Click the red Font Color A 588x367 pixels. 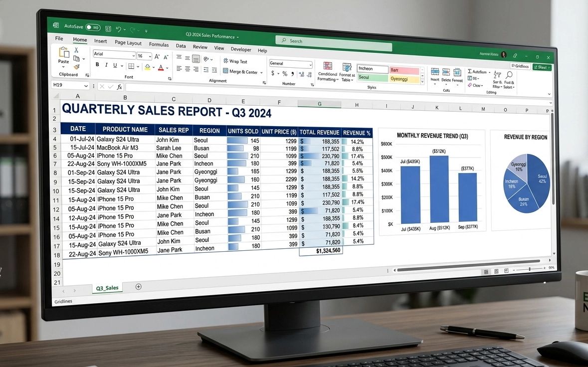coord(161,68)
